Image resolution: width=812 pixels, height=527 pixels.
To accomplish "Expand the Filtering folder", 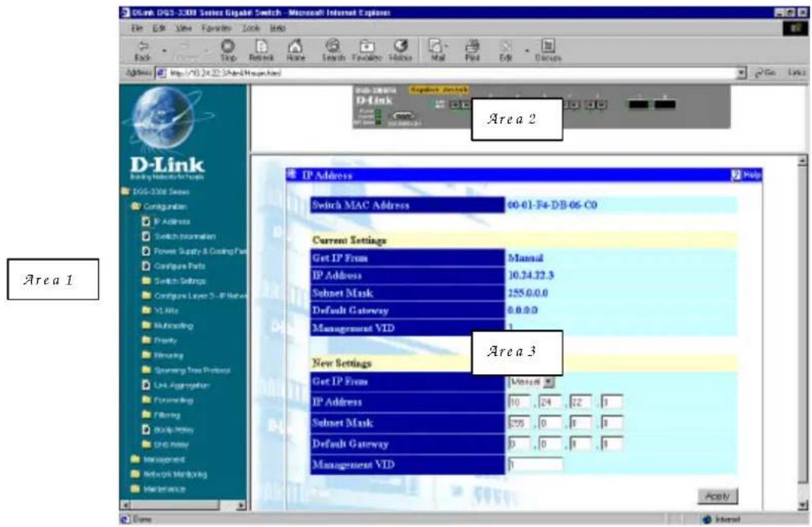I will point(162,414).
